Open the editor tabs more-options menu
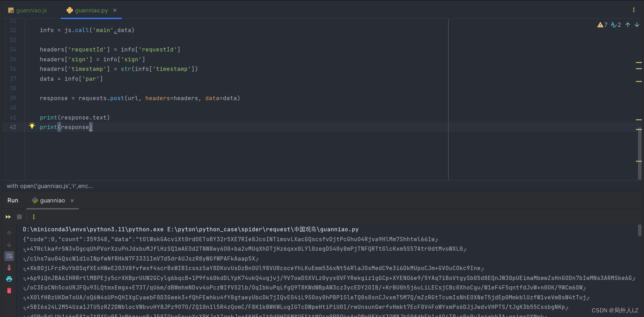644x317 pixels. tap(634, 10)
